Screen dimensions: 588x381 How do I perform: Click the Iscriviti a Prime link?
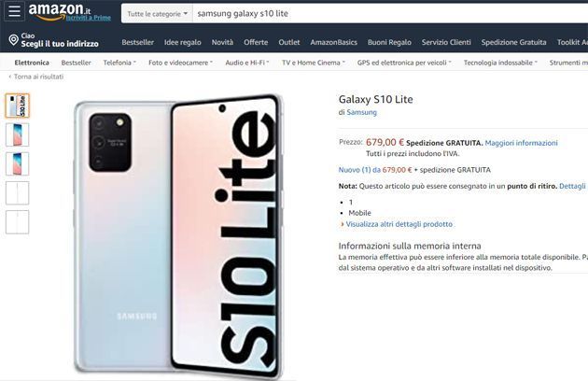(x=89, y=18)
